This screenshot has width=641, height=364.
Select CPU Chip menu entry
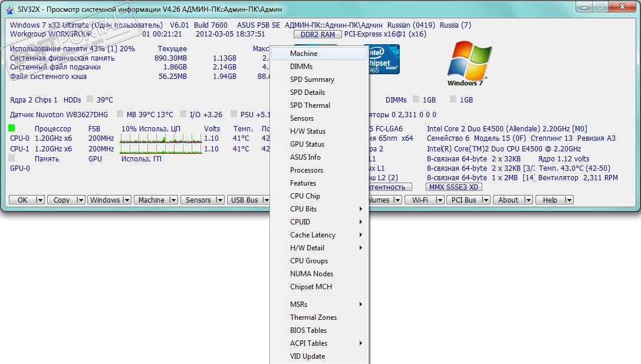pos(319,196)
